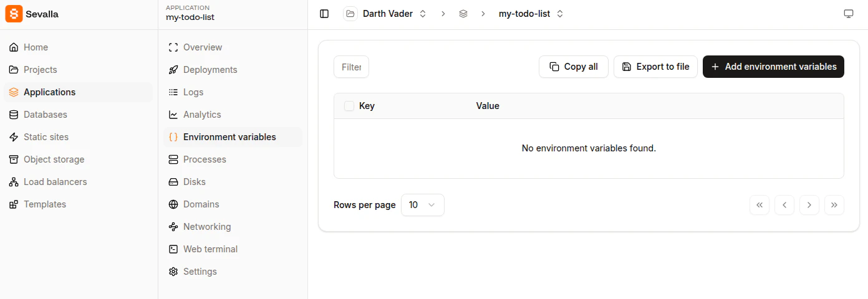Open the Networking page
The height and width of the screenshot is (299, 868).
coord(233,227)
